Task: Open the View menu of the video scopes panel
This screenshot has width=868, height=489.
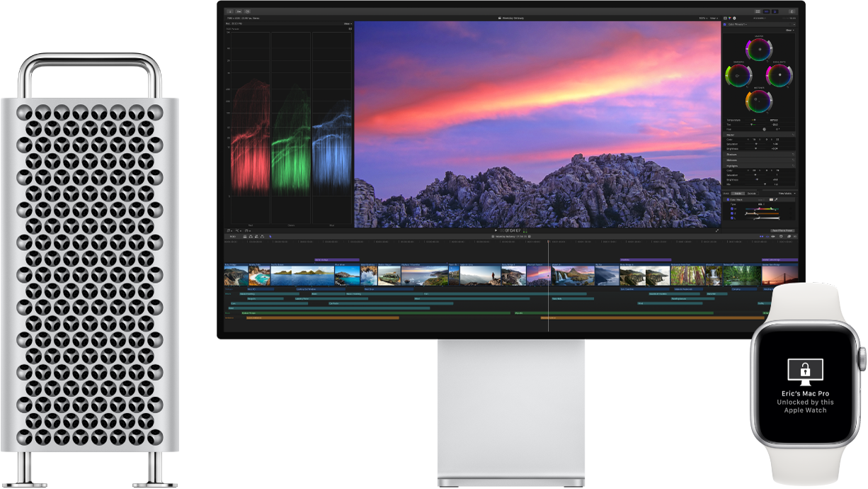Action: click(x=347, y=23)
